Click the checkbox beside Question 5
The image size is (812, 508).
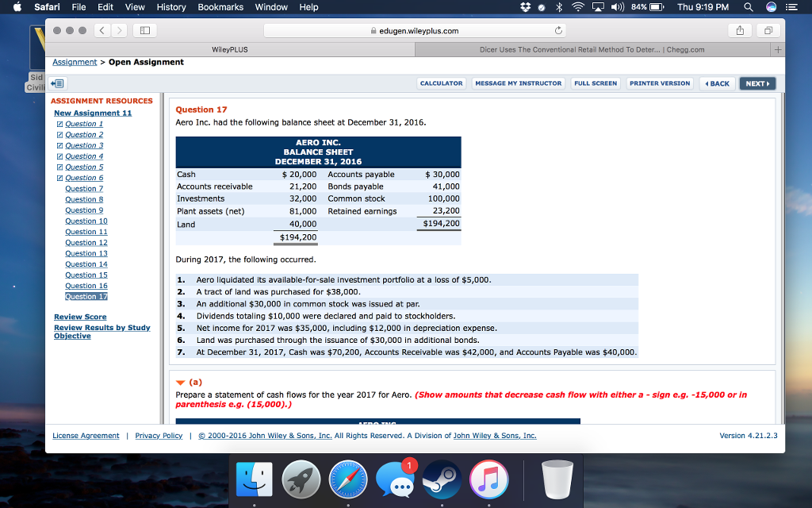point(59,167)
